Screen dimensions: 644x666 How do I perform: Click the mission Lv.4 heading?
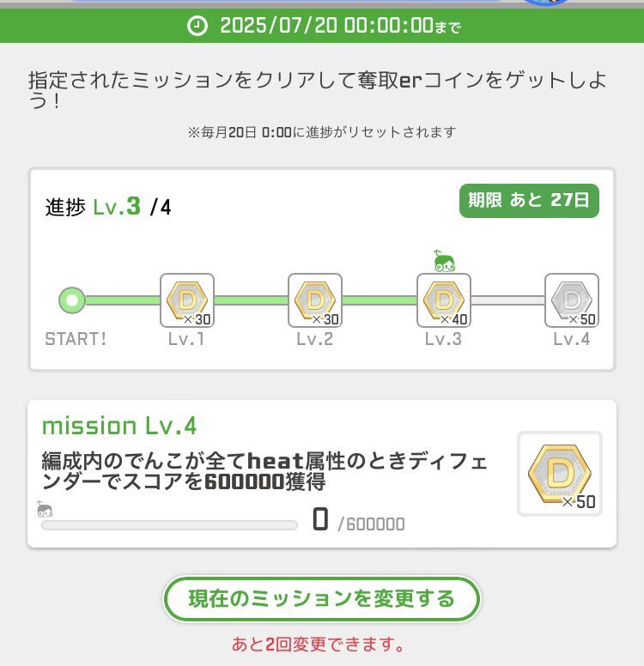point(119,426)
